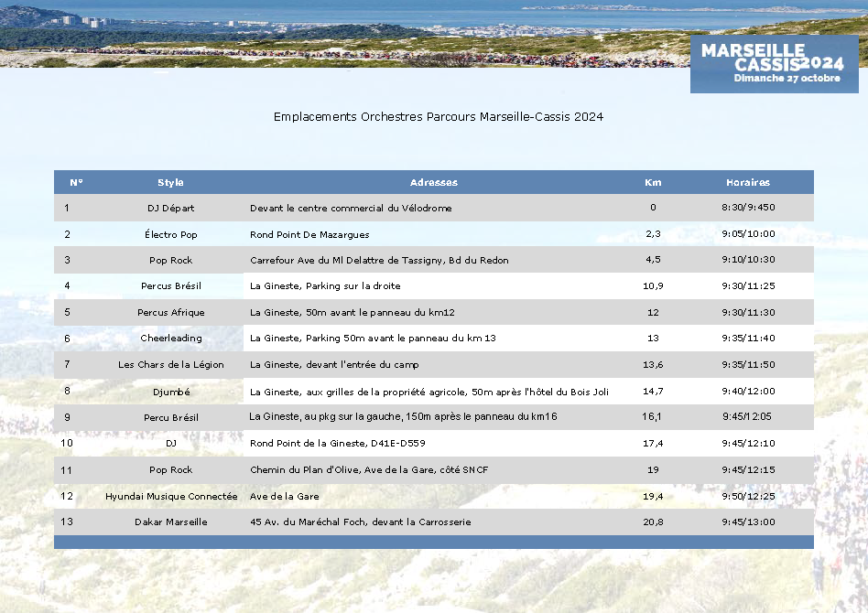Select the 'Djumbé' style cell

[170, 392]
